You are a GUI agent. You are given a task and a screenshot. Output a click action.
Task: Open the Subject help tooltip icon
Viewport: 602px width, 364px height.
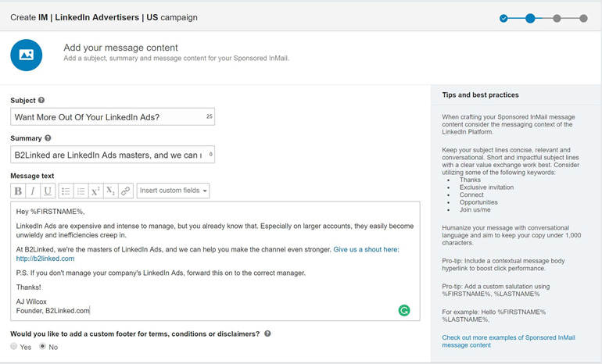coord(41,100)
